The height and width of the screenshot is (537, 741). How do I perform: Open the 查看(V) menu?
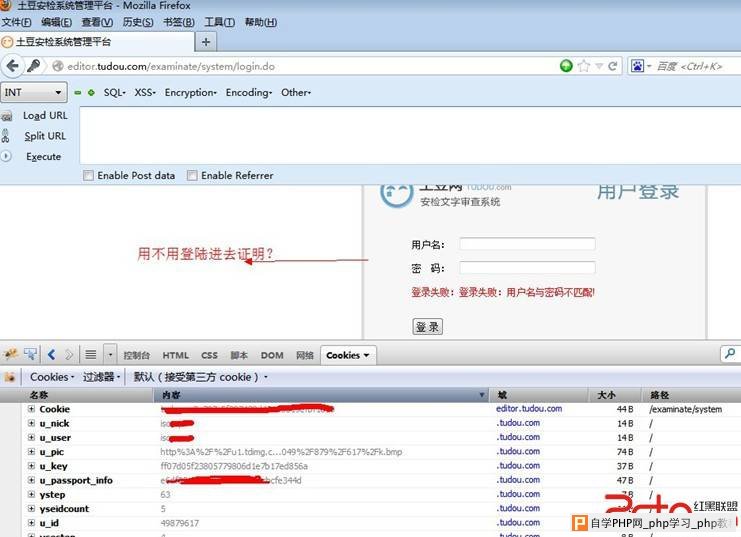point(97,22)
